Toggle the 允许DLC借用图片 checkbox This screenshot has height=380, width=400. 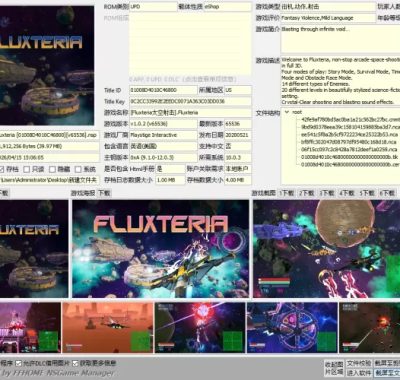(x=19, y=363)
